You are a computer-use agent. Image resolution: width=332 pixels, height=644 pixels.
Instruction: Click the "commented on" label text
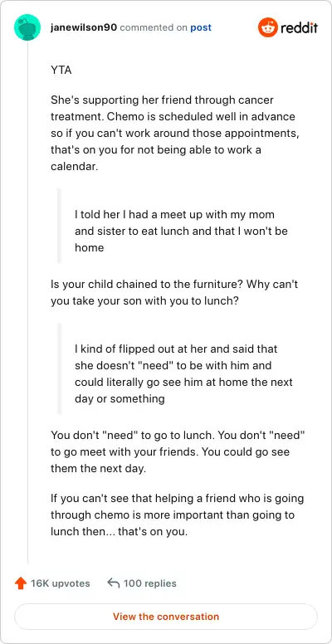point(154,28)
